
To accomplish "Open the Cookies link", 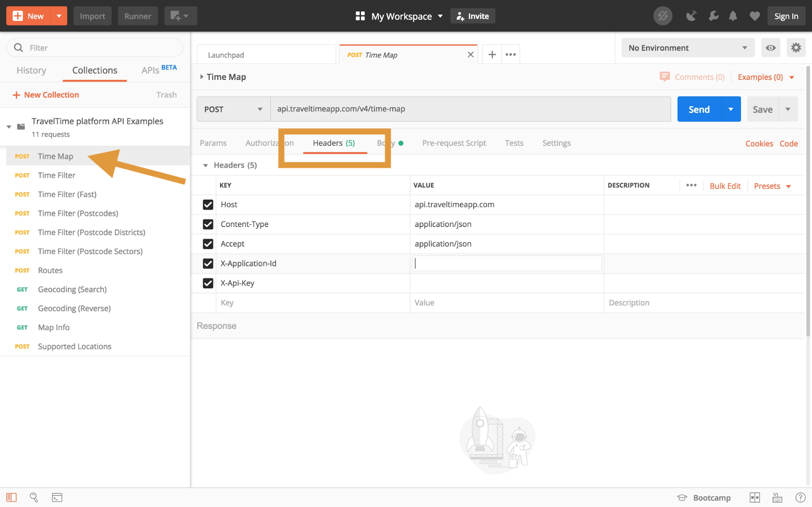I will tap(759, 143).
